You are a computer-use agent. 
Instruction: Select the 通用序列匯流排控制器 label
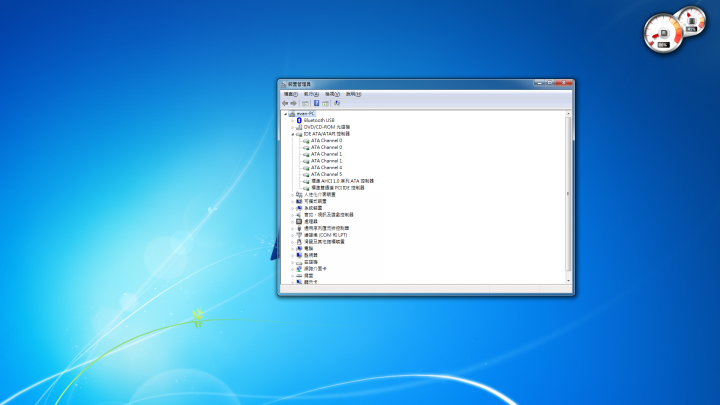click(x=326, y=228)
